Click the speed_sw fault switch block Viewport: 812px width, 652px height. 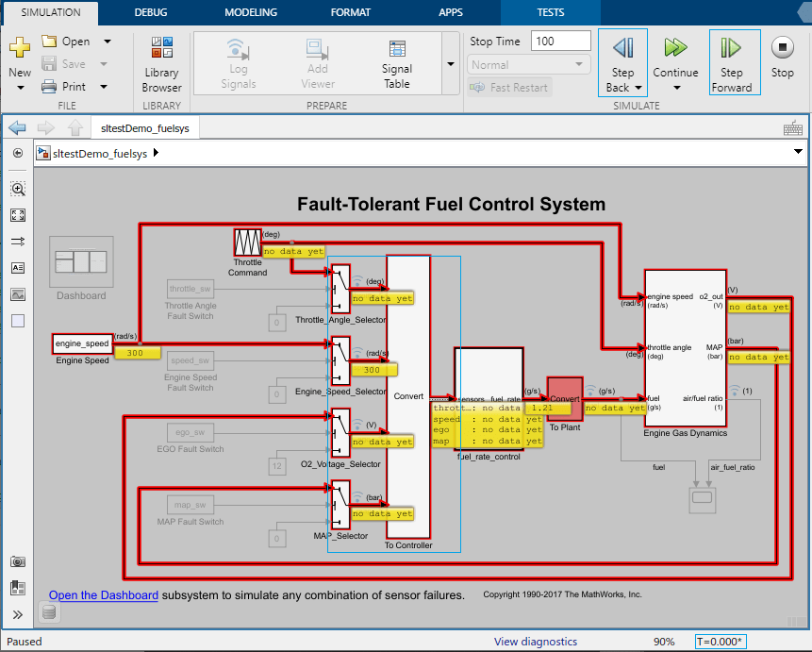click(x=191, y=360)
